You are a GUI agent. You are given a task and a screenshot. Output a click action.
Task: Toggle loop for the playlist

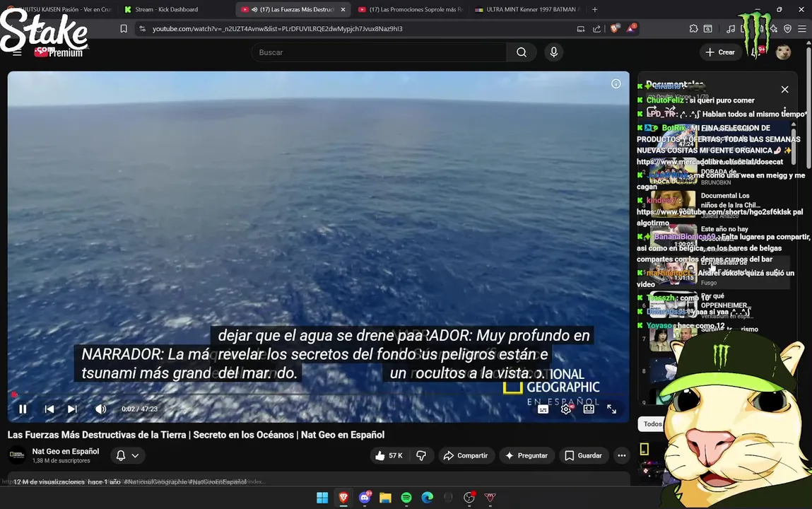pos(652,110)
